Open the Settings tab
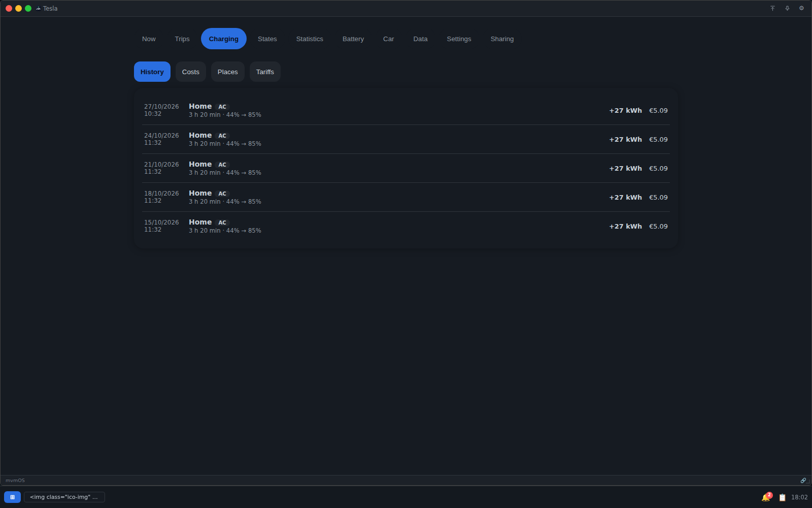 click(459, 39)
